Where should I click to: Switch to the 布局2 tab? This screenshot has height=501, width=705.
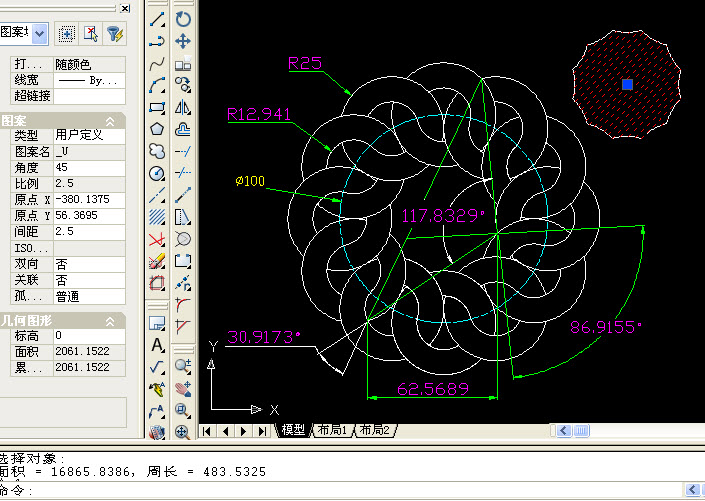coord(375,430)
